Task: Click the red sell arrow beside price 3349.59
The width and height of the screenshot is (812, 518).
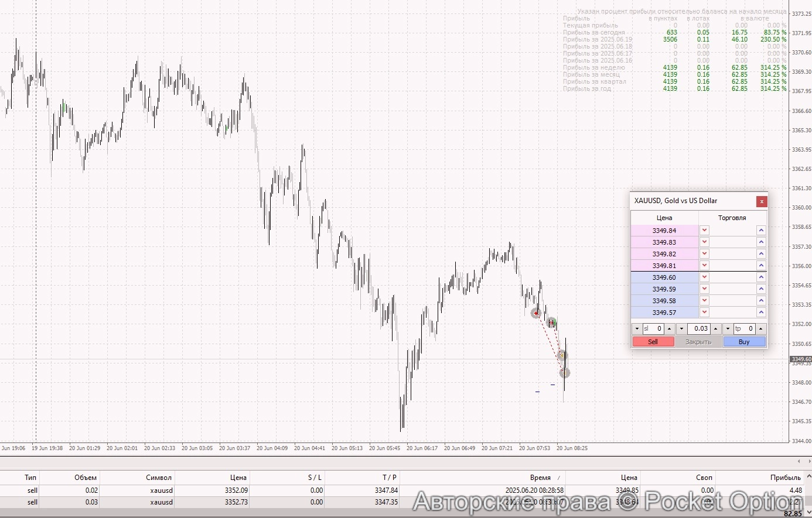Action: pos(704,289)
